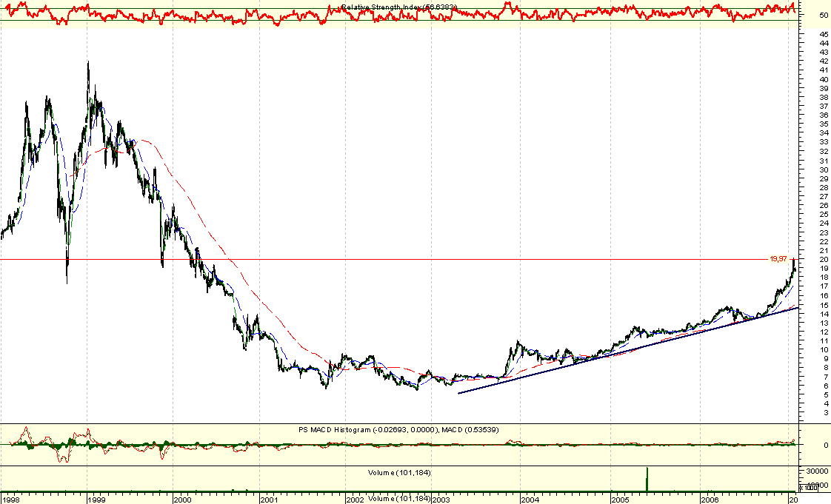Click the tall volume spike bar in 2005

point(647,479)
